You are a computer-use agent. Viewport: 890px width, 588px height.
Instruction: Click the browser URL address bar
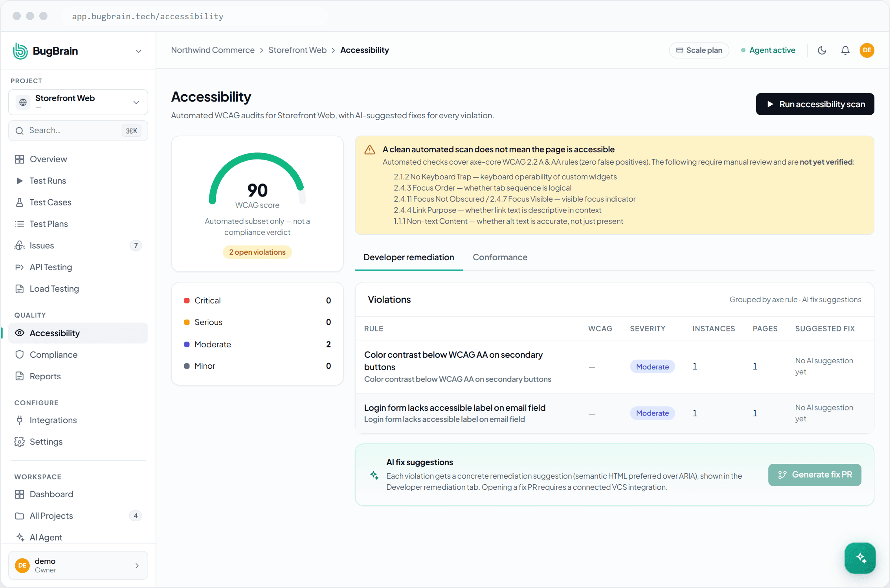(x=195, y=16)
